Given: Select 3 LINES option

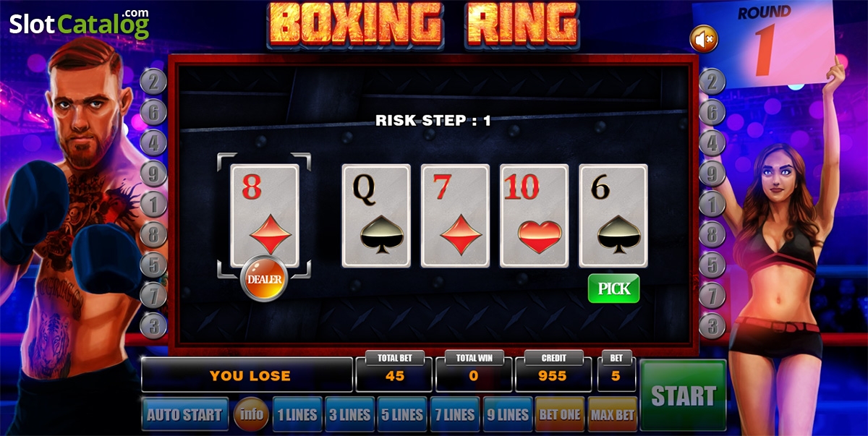Looking at the screenshot, I should (350, 414).
